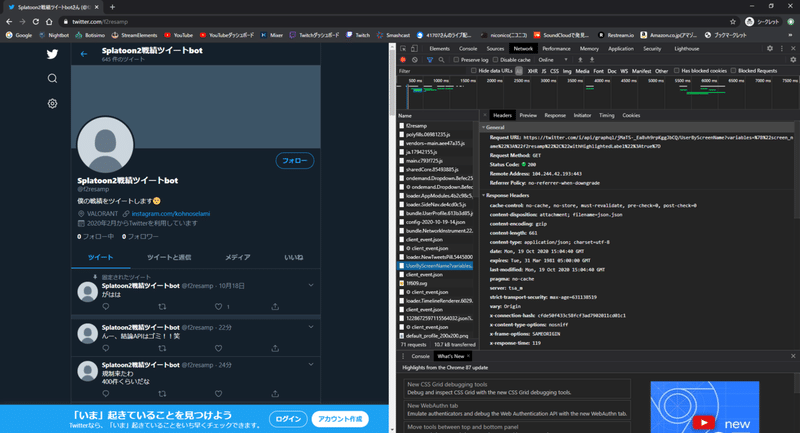Click the network Filter input field

[432, 71]
